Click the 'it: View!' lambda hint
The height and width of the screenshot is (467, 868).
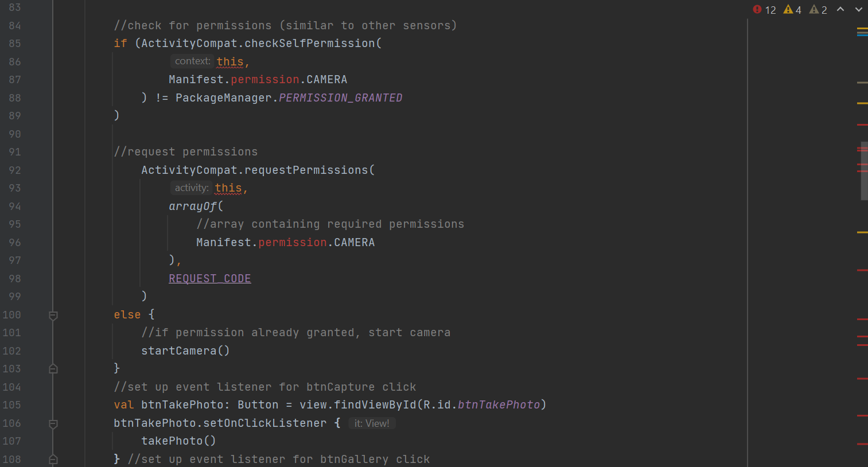coord(372,423)
